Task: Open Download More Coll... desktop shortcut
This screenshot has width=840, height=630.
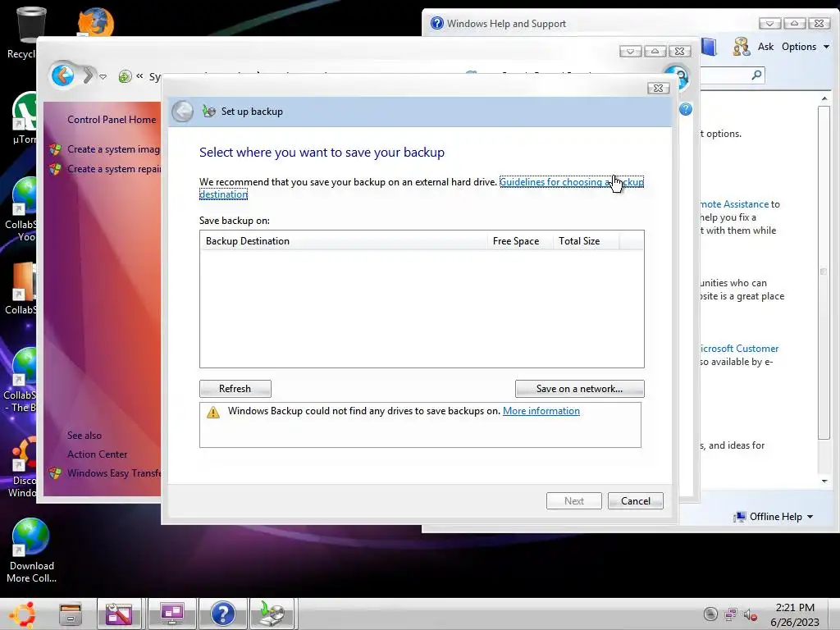Action: click(31, 550)
